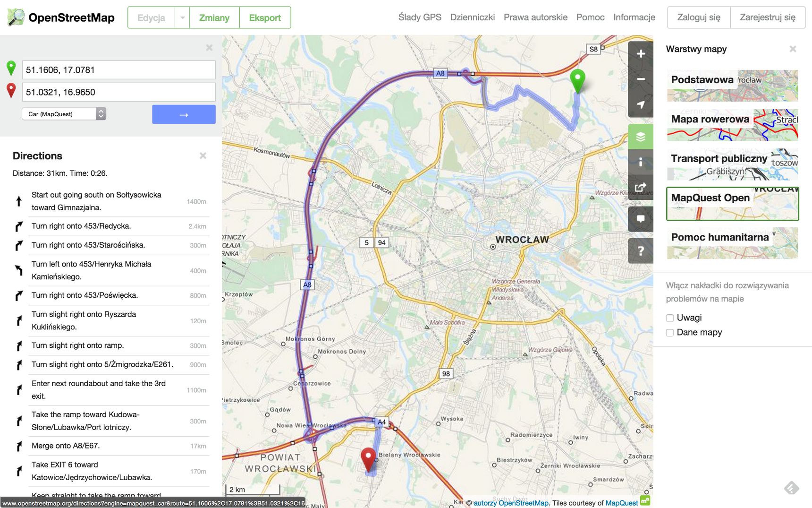This screenshot has width=812, height=508.
Task: Zoom in the map with plus button
Action: pos(641,54)
